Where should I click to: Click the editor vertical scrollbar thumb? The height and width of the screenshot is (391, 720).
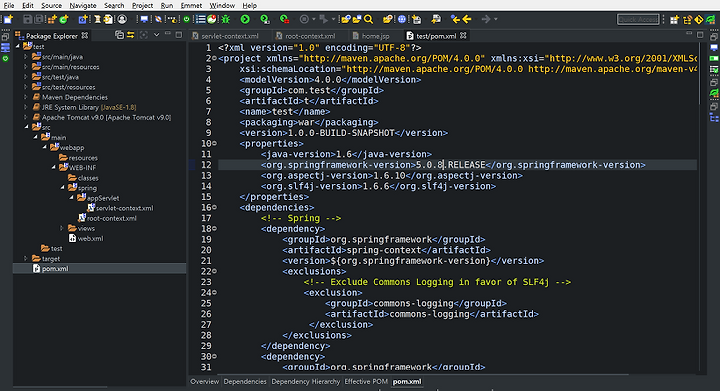[x=699, y=73]
